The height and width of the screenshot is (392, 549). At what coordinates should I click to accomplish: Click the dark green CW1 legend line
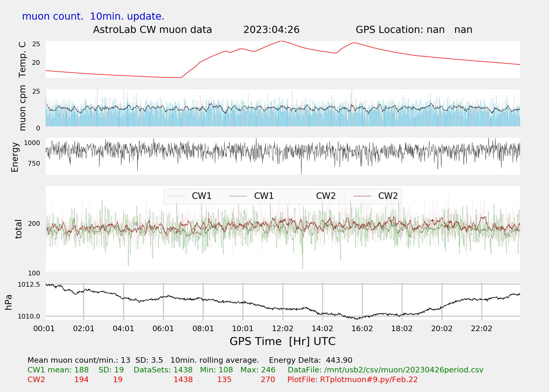coord(238,196)
